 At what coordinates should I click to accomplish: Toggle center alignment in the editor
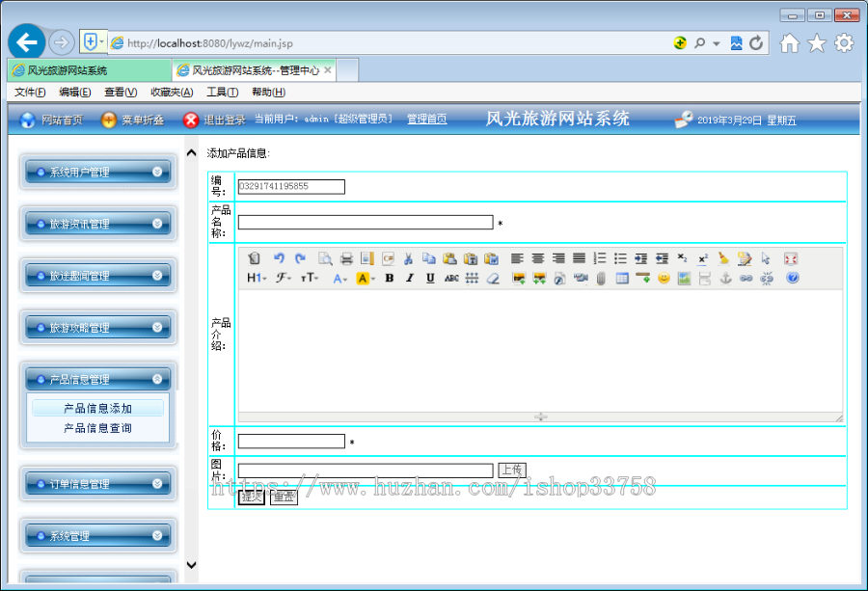[x=538, y=258]
